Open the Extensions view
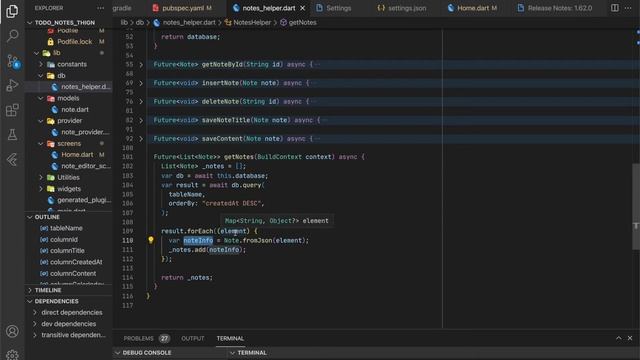This screenshot has height=360, width=640. tap(12, 110)
